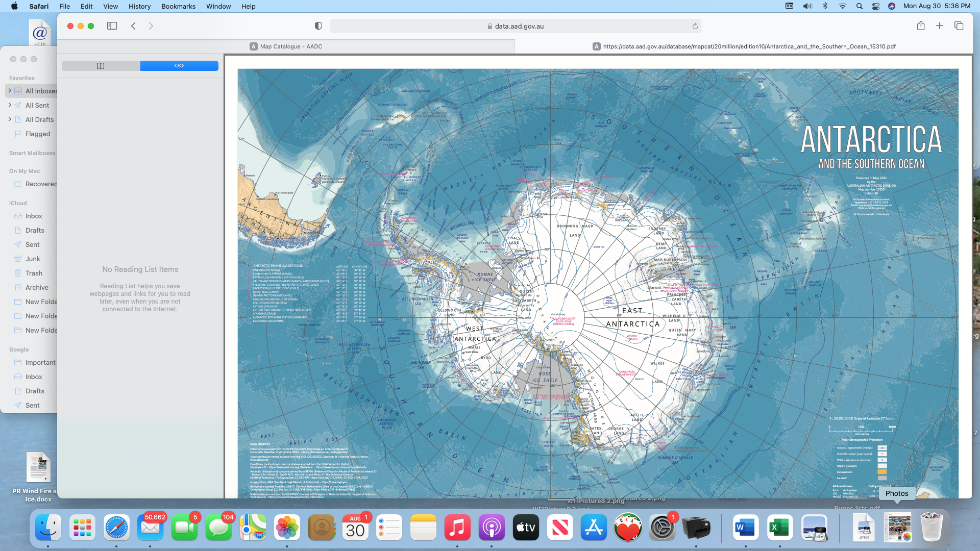This screenshot has height=551, width=980.
Task: Click the date and time in menu bar
Action: [x=937, y=6]
